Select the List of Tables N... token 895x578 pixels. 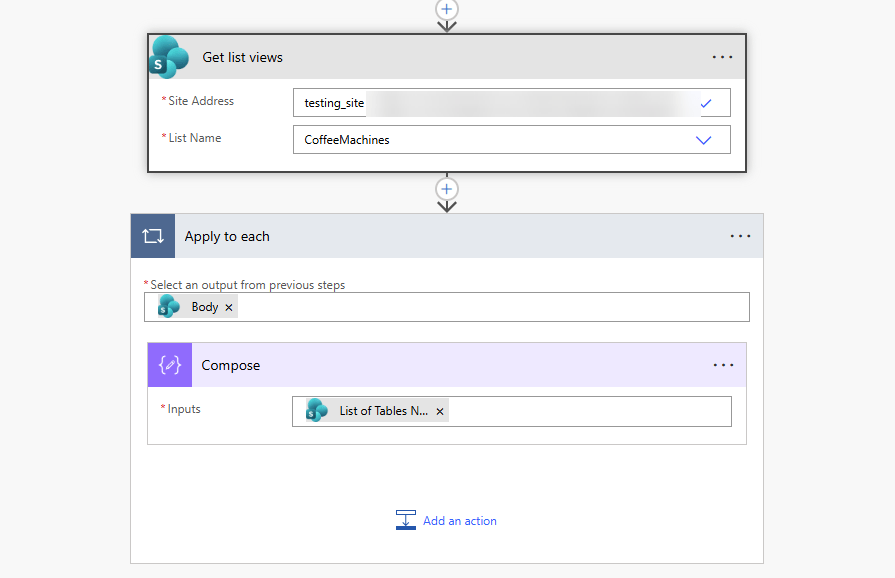[382, 411]
